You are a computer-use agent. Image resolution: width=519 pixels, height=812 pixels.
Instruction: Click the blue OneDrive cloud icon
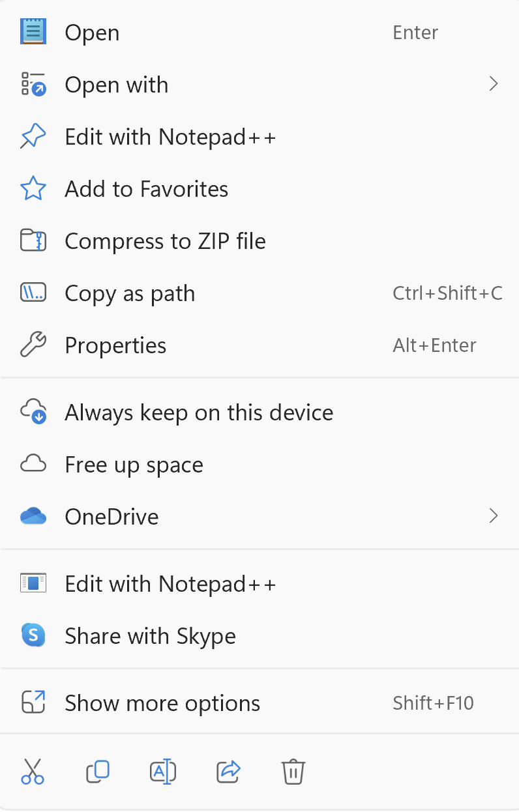tap(33, 516)
